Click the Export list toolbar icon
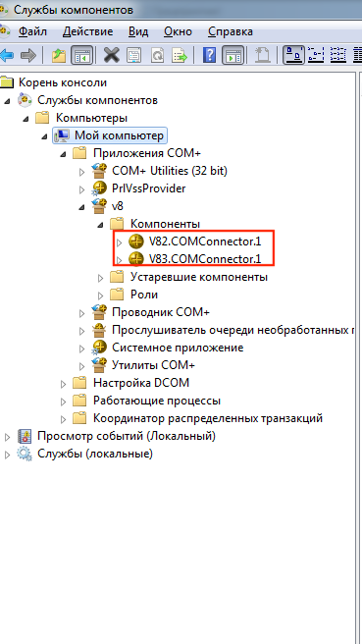362x644 pixels. 180,55
